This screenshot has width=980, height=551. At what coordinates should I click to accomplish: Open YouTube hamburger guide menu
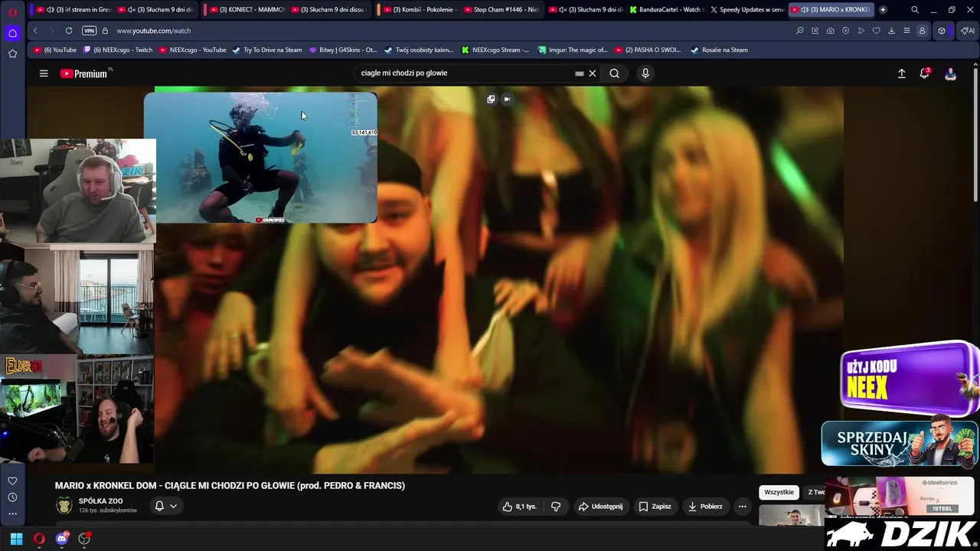[x=44, y=73]
